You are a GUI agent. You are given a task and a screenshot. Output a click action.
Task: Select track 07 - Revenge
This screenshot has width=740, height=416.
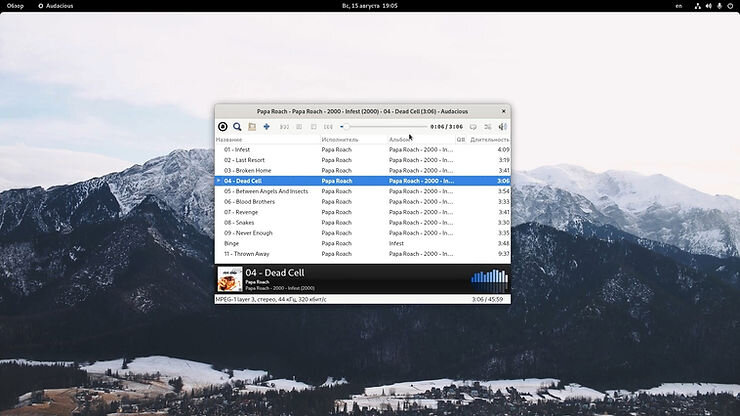(362, 212)
